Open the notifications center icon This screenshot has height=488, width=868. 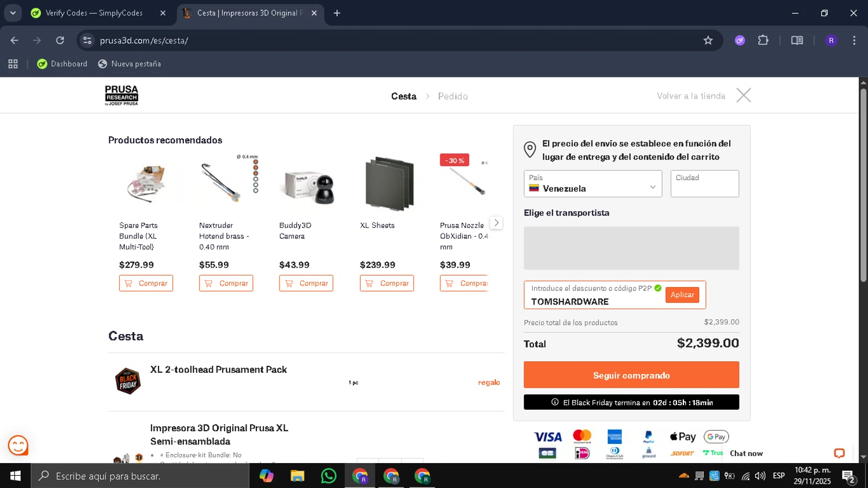pos(849,476)
